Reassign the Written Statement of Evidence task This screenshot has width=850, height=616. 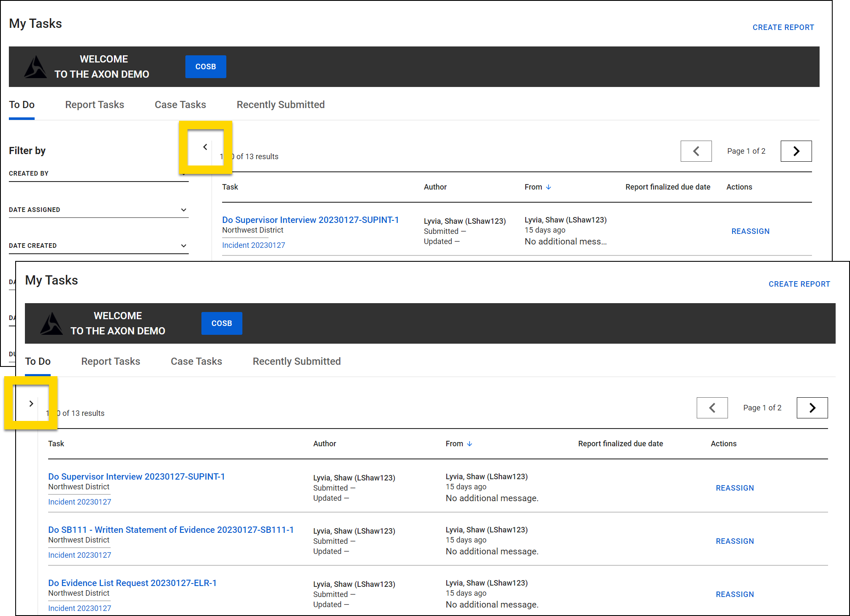734,541
